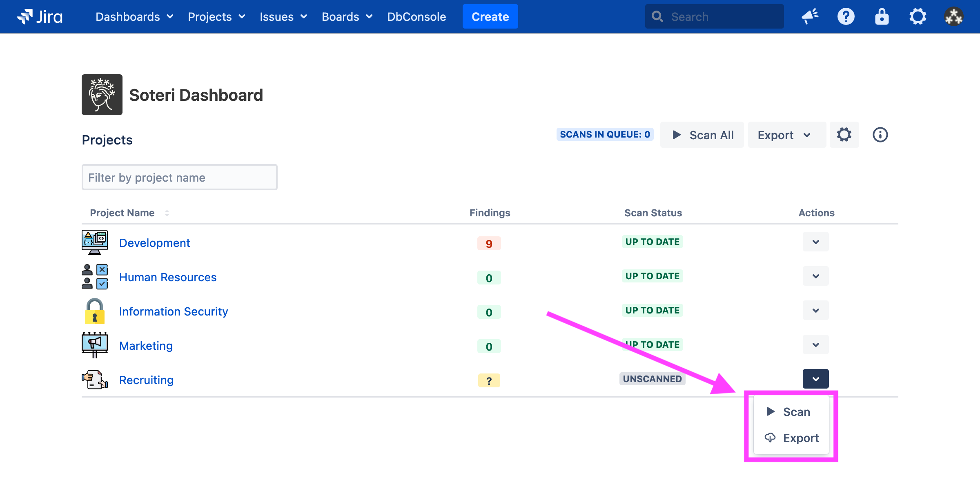Open Soteri settings gear next to Export
980x480 pixels.
844,135
